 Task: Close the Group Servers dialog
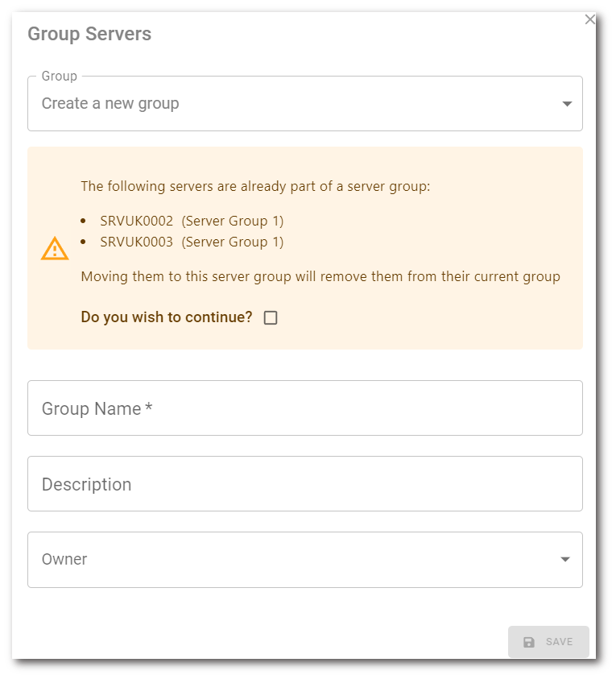(590, 19)
